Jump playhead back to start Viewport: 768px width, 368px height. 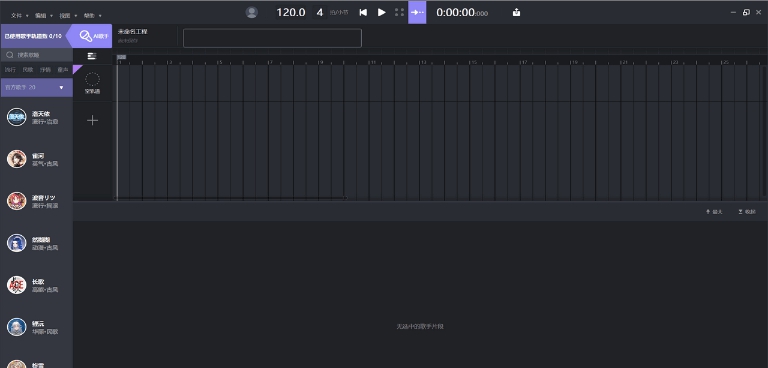tap(363, 13)
